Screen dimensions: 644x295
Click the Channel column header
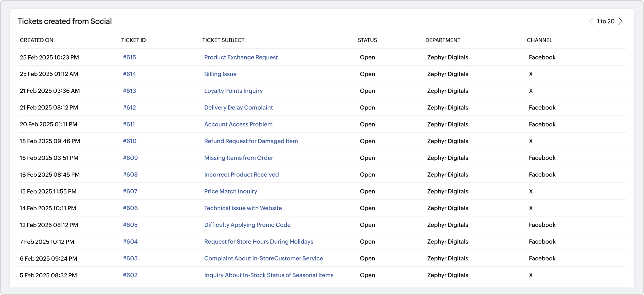tap(539, 40)
